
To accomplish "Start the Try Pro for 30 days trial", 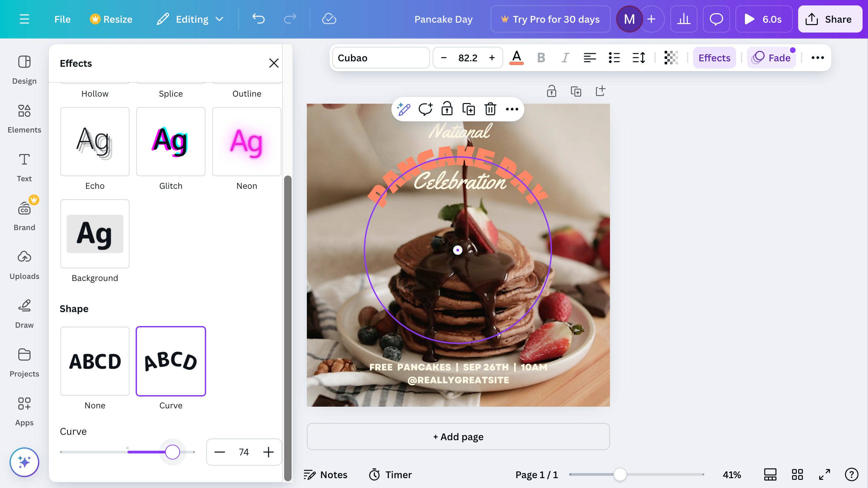I will click(x=550, y=19).
